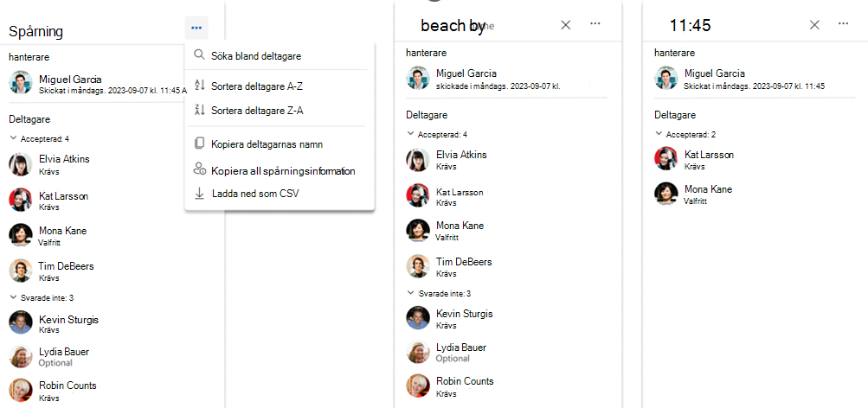
Task: Collapse Svarade inte: 3 in middle panel
Action: (x=410, y=292)
